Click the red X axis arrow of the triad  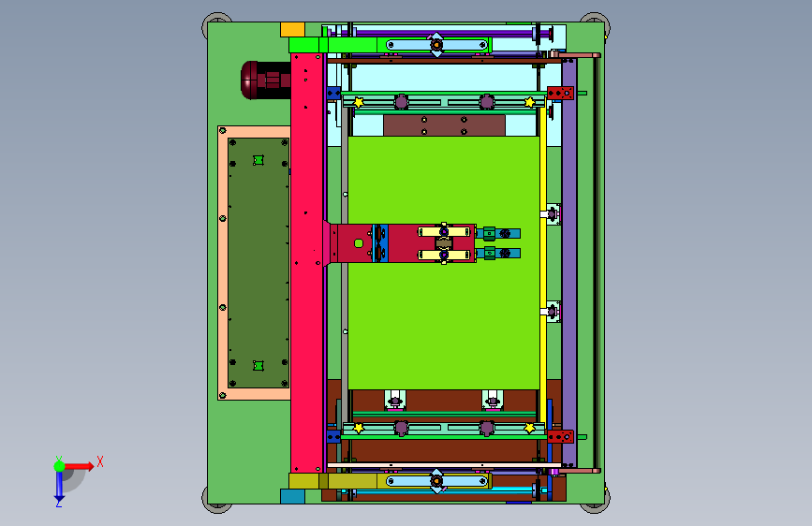pos(79,466)
